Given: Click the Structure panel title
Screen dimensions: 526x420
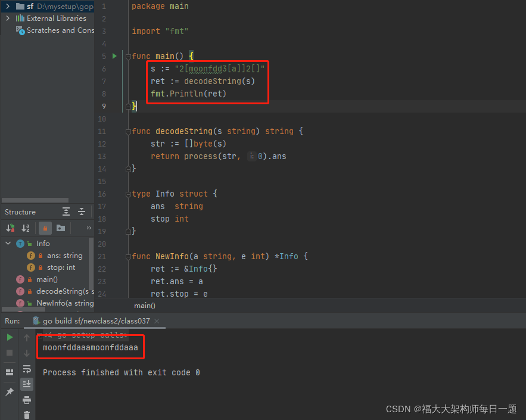Looking at the screenshot, I should pos(20,212).
